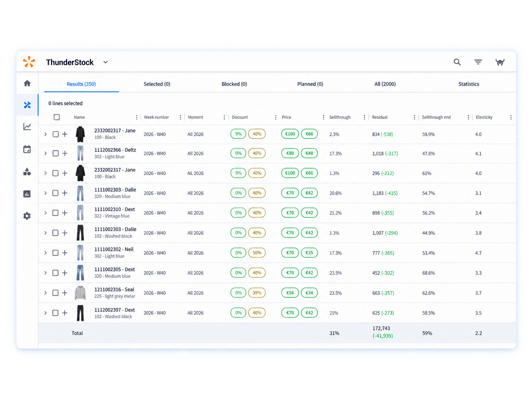This screenshot has width=532, height=399.
Task: Switch to the Selected (0) tab
Action: (x=157, y=84)
